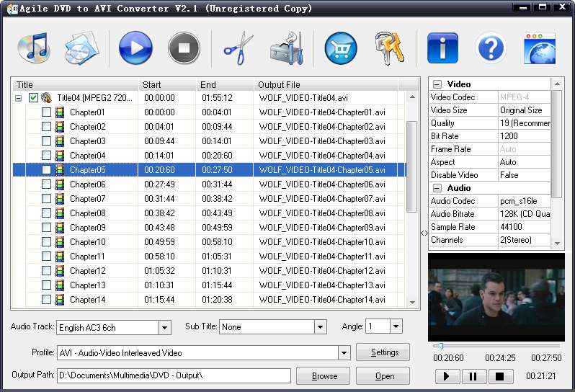Select the Chapter09 row
The height and width of the screenshot is (392, 575).
209,228
